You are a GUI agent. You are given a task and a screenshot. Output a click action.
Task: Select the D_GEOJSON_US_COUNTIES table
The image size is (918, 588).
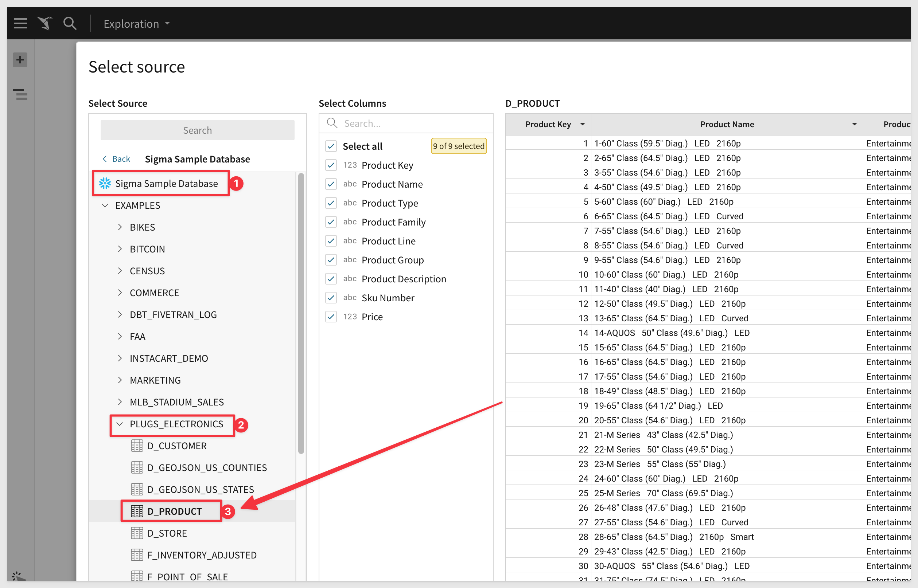tap(207, 467)
